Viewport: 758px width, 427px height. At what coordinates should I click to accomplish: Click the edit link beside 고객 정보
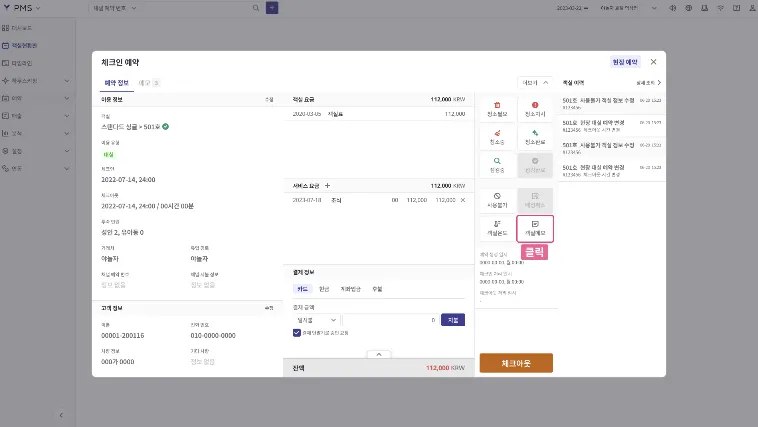269,308
